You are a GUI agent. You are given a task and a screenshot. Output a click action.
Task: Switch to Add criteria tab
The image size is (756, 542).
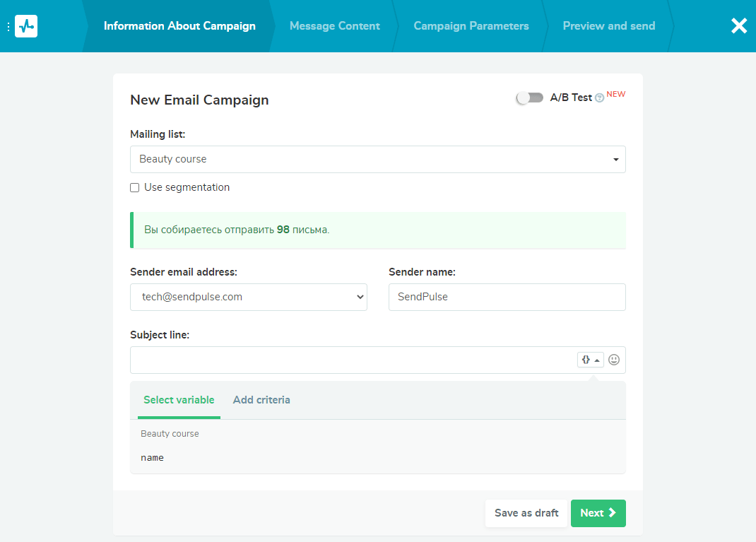click(x=261, y=400)
